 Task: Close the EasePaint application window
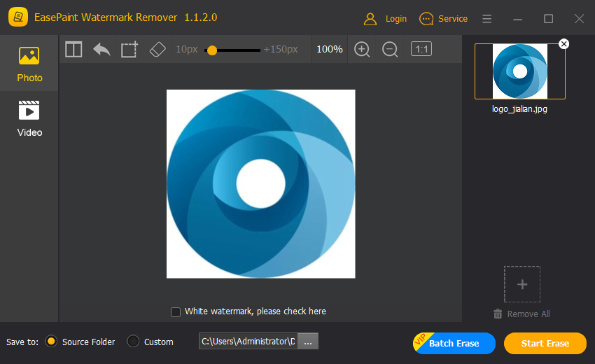[579, 19]
